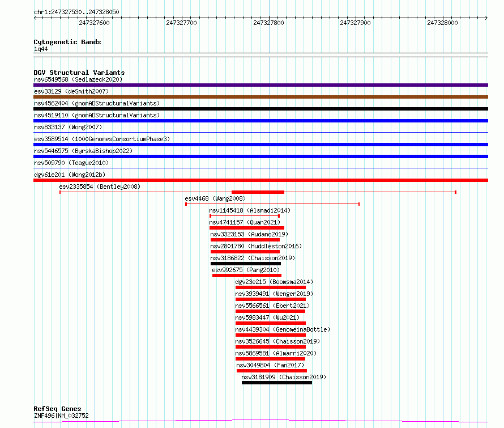Image resolution: width=504 pixels, height=428 pixels.
Task: Open nsv4519110 (gnomADStructuralVariants) label
Action: [x=97, y=115]
